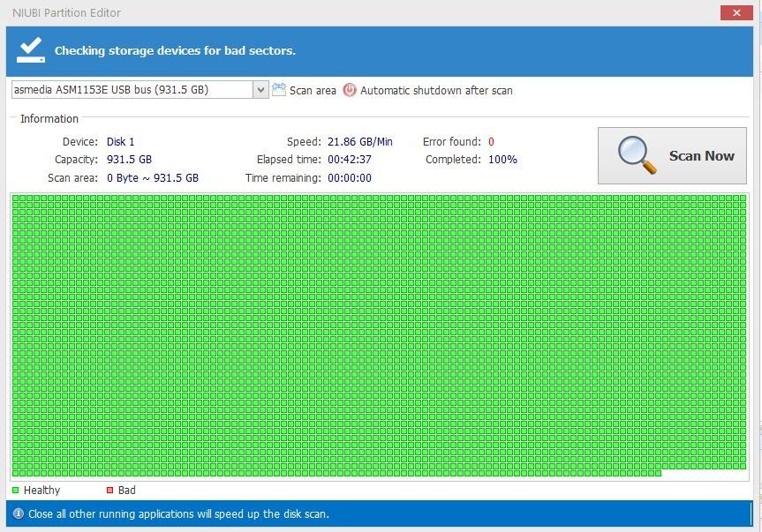762x532 pixels.
Task: Click the green Healthy legend square
Action: [x=16, y=490]
